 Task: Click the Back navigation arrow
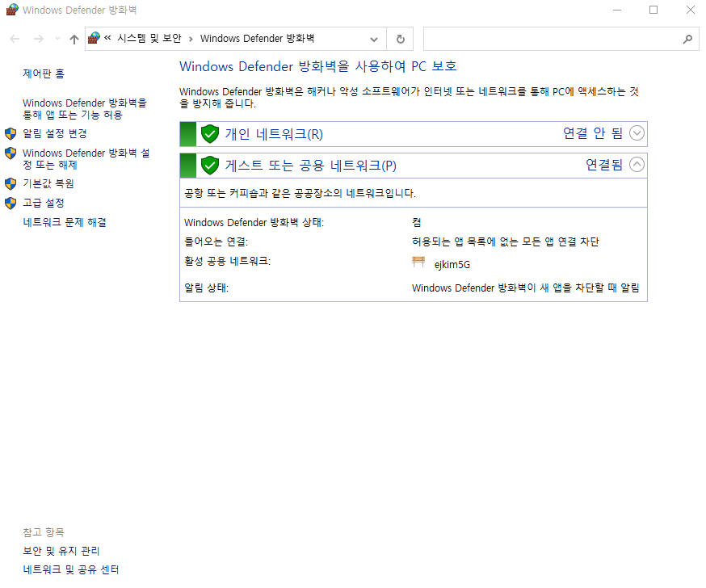(x=15, y=39)
